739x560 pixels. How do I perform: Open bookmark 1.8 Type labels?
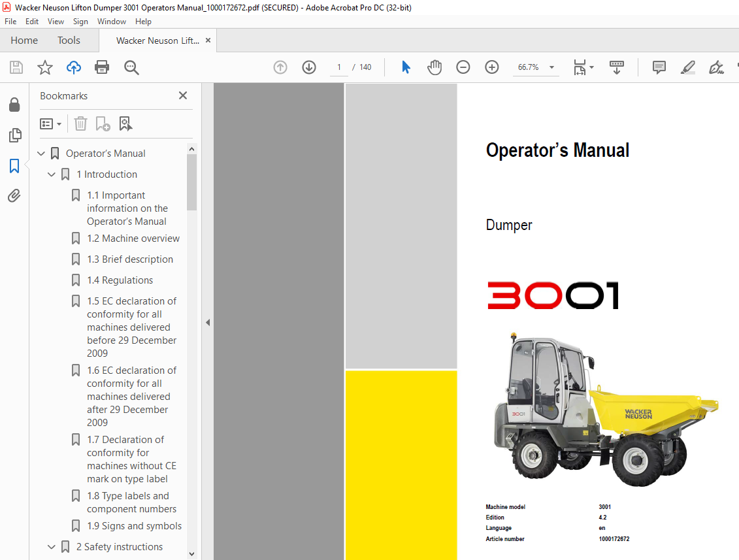pyautogui.click(x=131, y=502)
